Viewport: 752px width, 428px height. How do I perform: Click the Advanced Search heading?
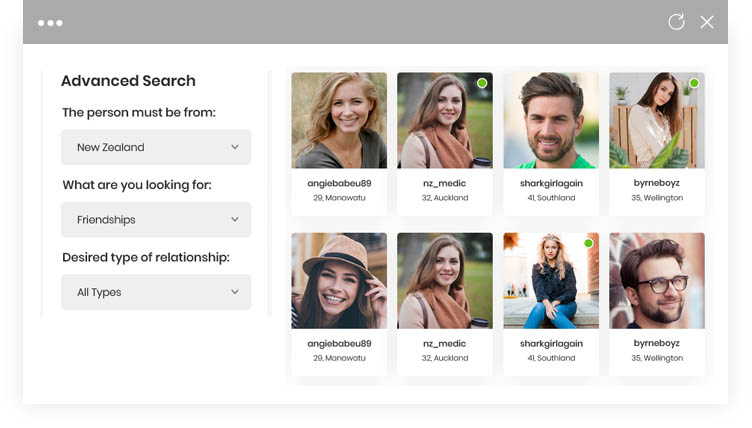[128, 81]
